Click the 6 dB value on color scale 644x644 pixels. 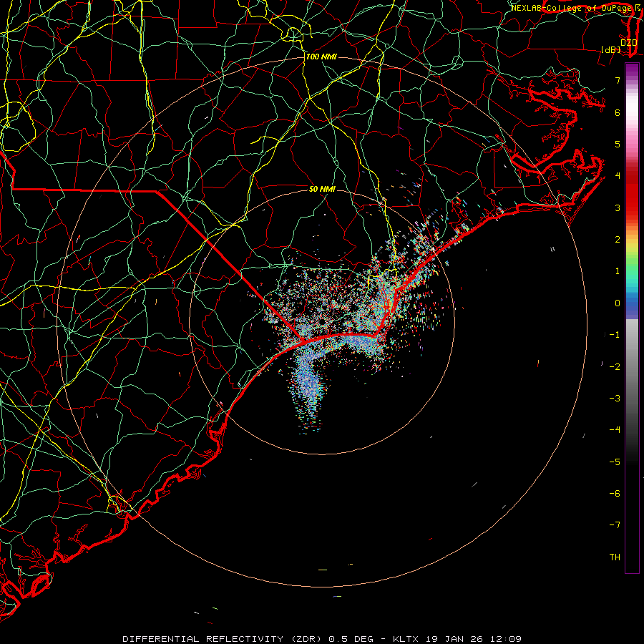pos(618,112)
